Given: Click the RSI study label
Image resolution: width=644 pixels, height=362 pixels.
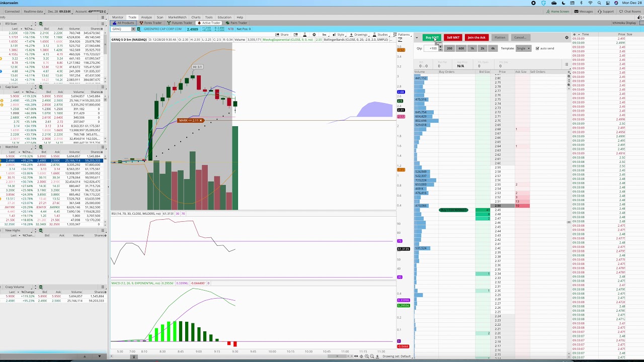Looking at the screenshot, I should coord(136,214).
